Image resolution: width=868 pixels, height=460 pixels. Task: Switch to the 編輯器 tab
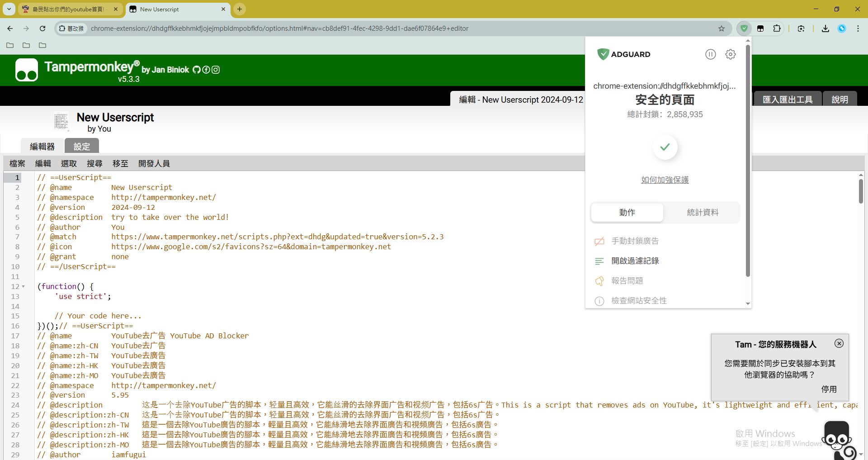point(42,147)
